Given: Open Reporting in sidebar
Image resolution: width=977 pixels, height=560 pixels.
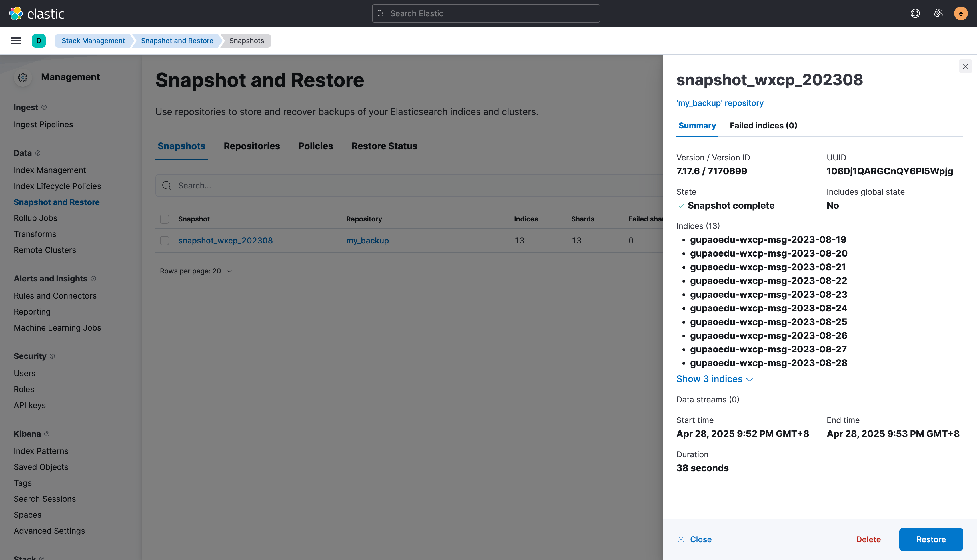Looking at the screenshot, I should point(32,312).
